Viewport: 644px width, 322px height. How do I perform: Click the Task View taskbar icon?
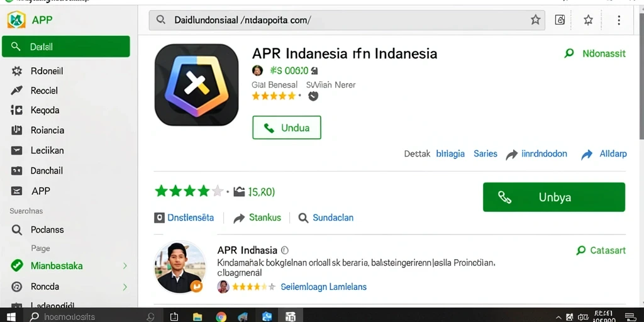[x=174, y=317]
